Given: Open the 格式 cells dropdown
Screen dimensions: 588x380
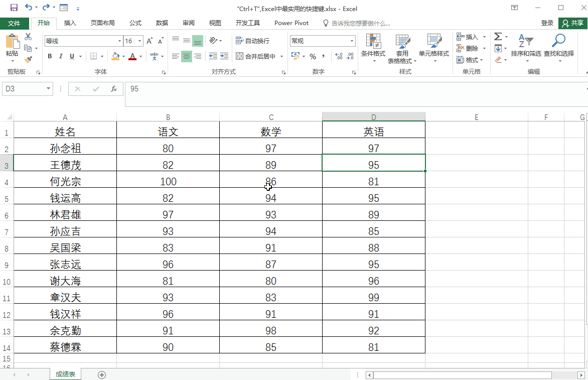Looking at the screenshot, I should pyautogui.click(x=470, y=60).
